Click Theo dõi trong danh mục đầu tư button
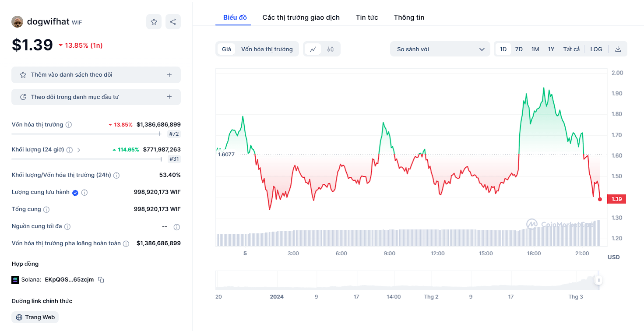644x331 pixels. tap(96, 97)
